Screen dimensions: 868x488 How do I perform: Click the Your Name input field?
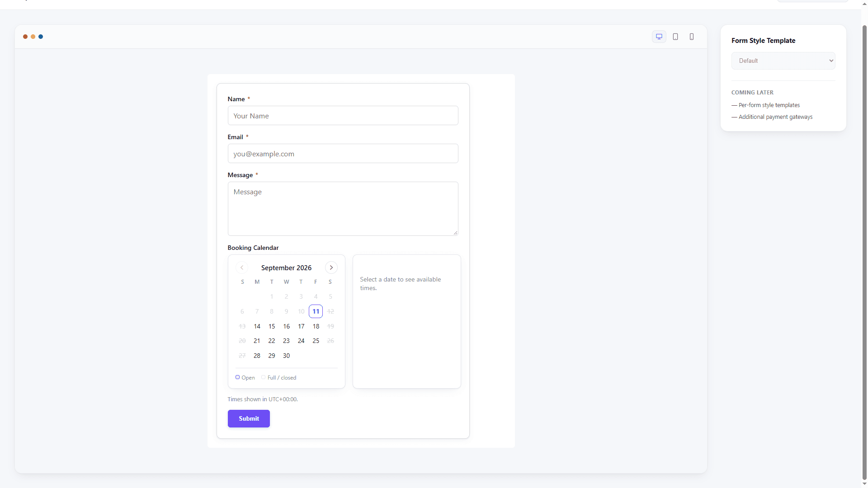(343, 116)
